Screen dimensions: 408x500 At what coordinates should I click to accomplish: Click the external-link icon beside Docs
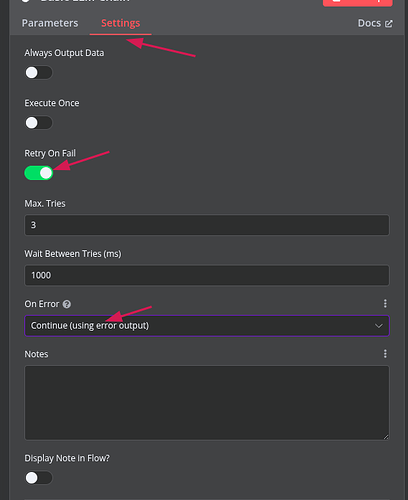tap(389, 24)
